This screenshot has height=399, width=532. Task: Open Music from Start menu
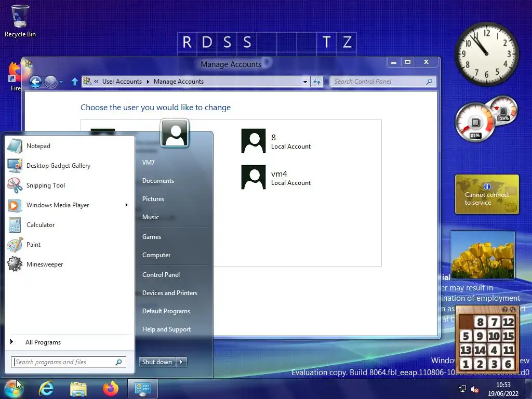click(150, 217)
